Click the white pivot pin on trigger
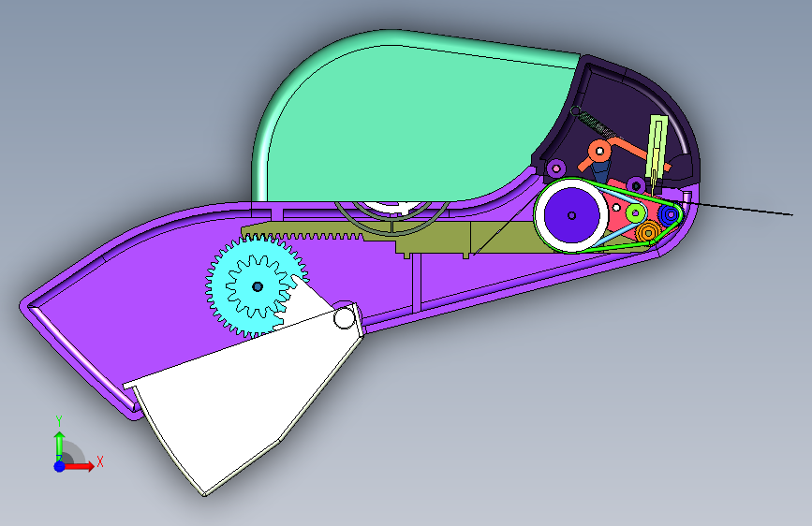Viewport: 812px width, 526px height. point(344,317)
